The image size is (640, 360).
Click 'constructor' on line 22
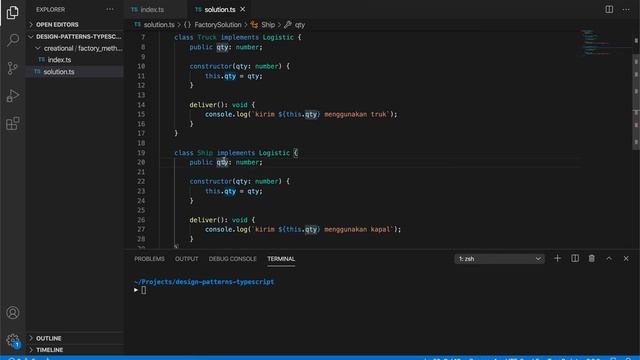click(211, 181)
